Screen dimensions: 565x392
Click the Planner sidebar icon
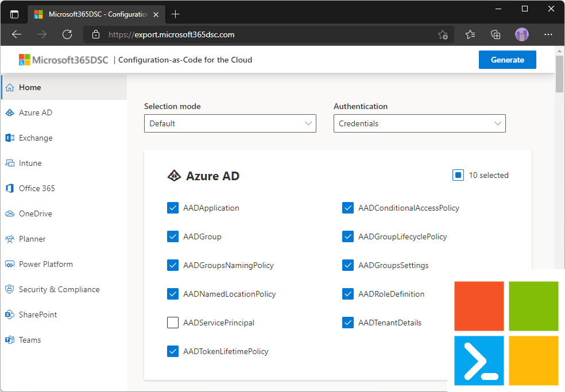[10, 239]
